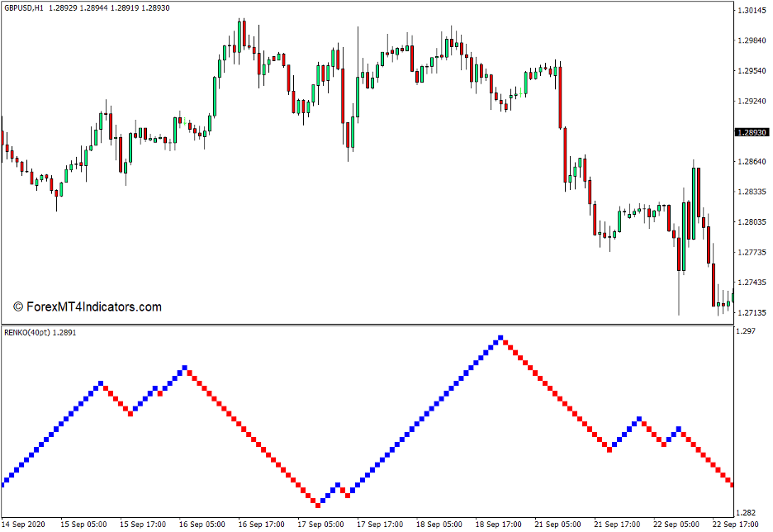The height and width of the screenshot is (532, 773).
Task: Select the 21 Sep 05:00 time label
Action: (557, 524)
